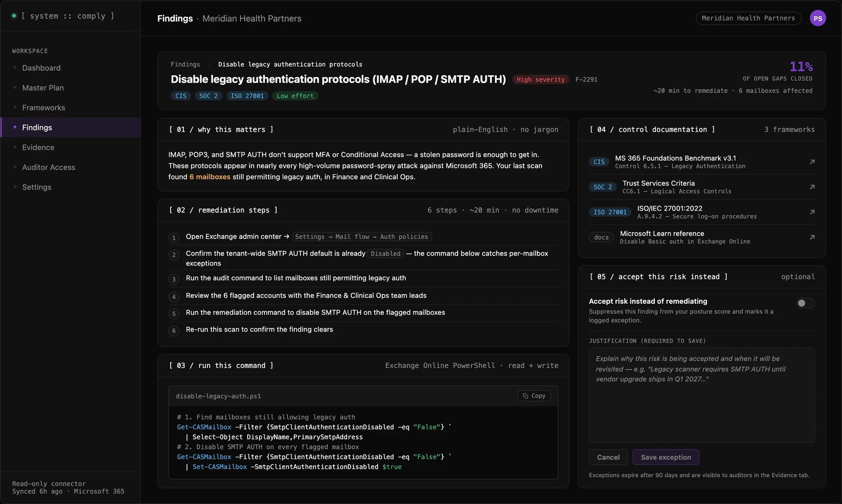The width and height of the screenshot is (842, 504).
Task: Open the ISO/IEC 27001:2022 external link arrow
Action: (812, 212)
